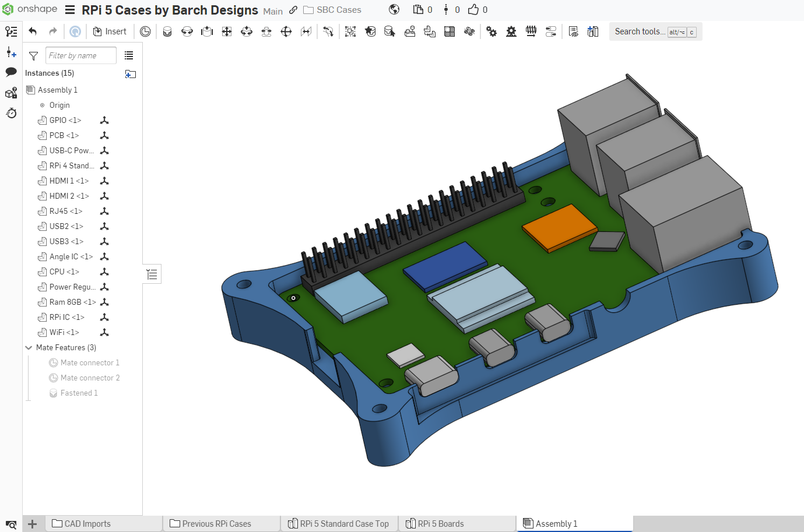Select the Slider mate tool
The image size is (804, 532).
click(x=207, y=31)
